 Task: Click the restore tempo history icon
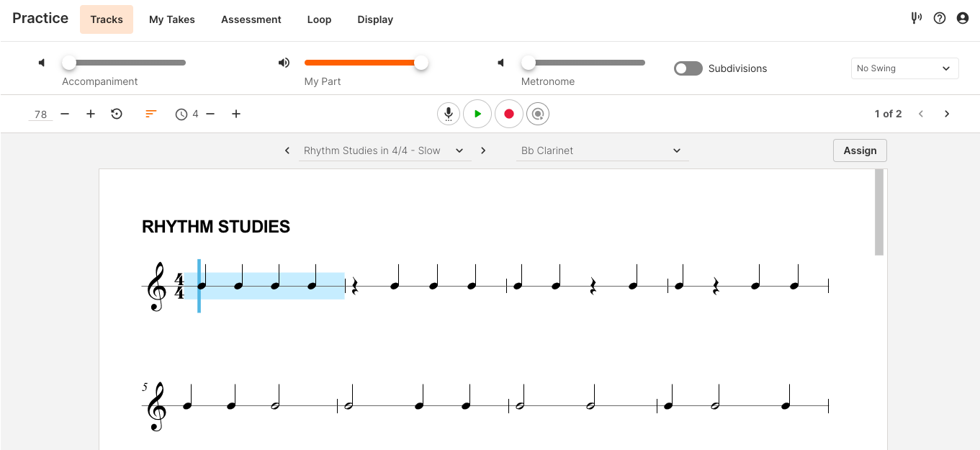point(117,113)
